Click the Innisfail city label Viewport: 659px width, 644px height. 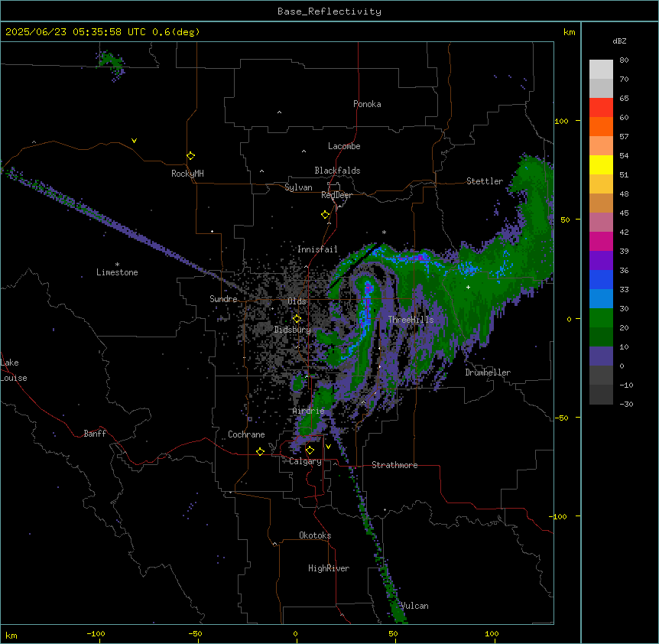317,249
